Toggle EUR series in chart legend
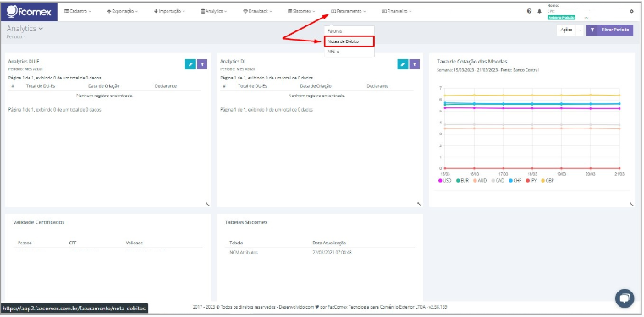 (x=462, y=180)
